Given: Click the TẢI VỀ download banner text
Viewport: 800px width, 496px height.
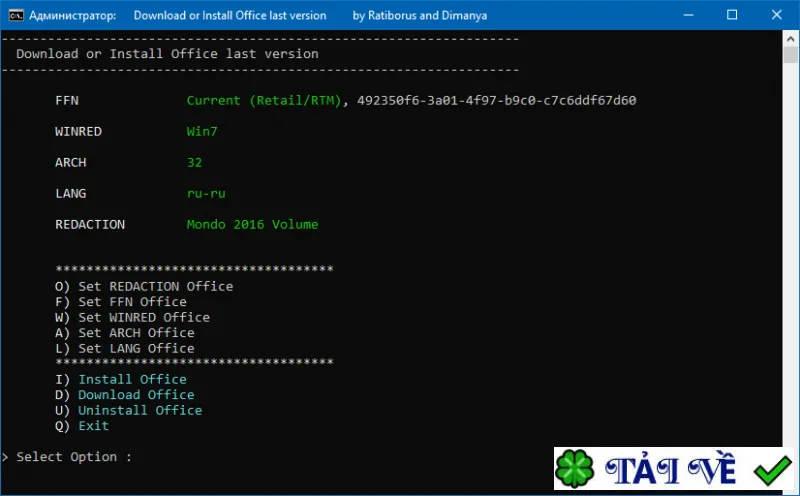Looking at the screenshot, I should (669, 468).
